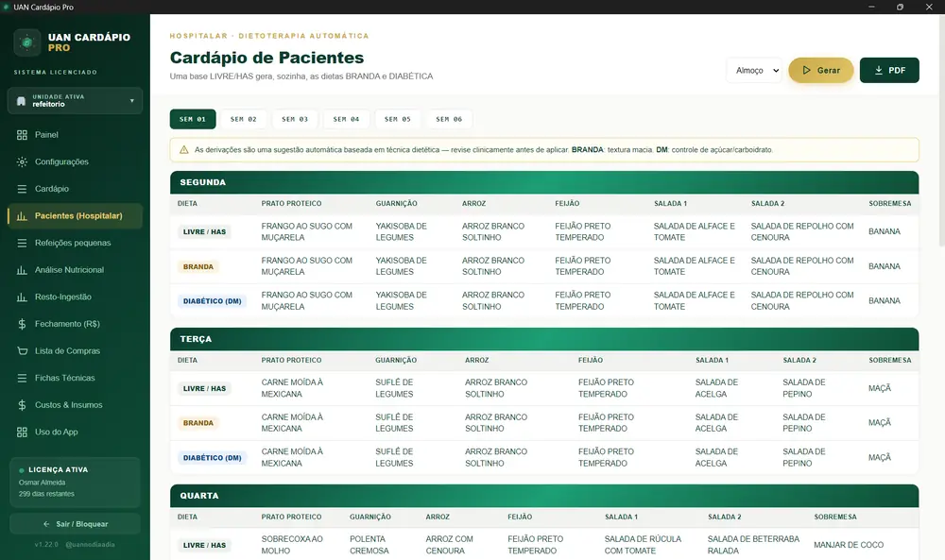945x560 pixels.
Task: Click SUFLÊ DE LEGUMES in Terça DIABÉTICO row
Action: 394,458
